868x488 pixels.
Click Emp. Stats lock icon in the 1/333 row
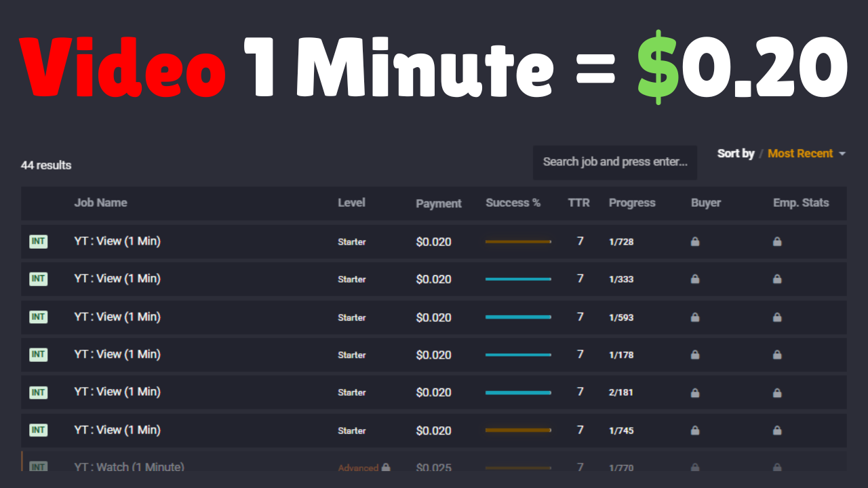pos(777,279)
